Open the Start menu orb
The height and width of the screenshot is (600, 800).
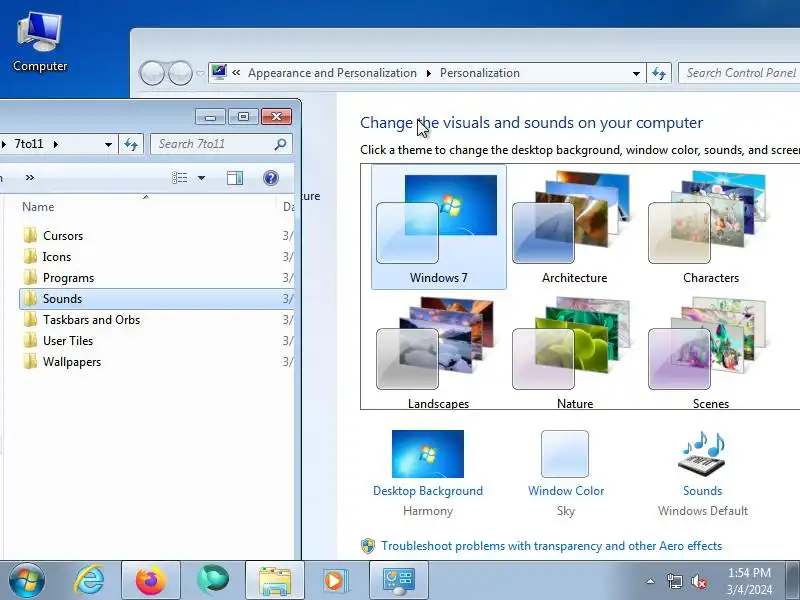[x=26, y=581]
